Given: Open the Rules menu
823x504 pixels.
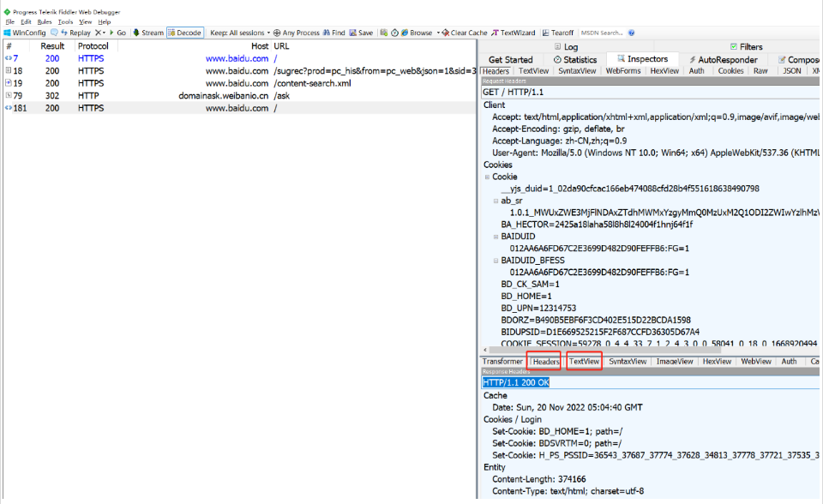Looking at the screenshot, I should click(45, 22).
